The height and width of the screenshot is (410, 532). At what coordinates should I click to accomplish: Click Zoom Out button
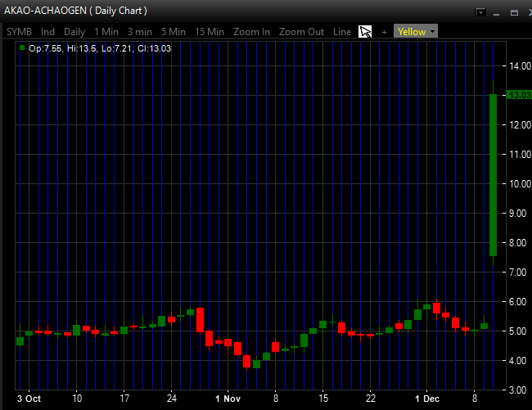coord(301,32)
